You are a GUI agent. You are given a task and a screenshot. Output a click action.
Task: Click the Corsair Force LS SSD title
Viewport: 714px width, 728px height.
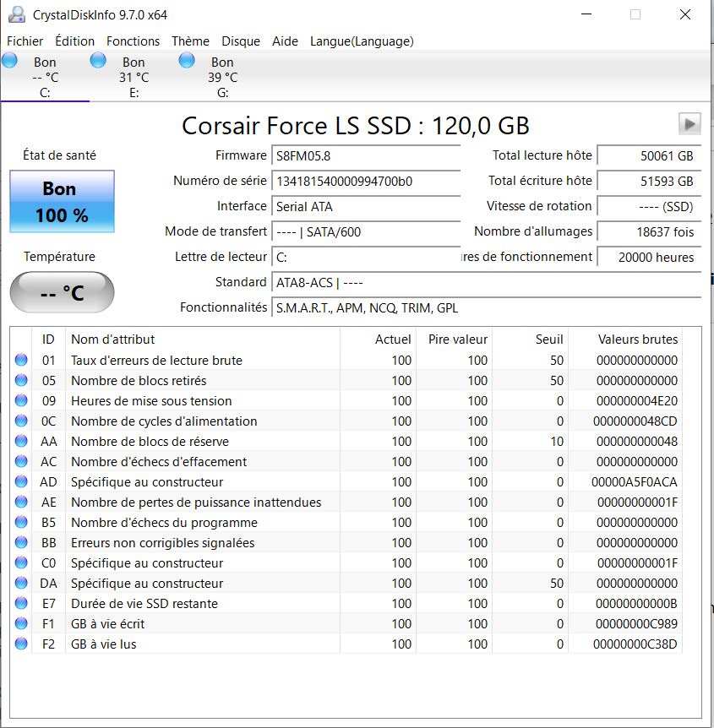point(356,125)
